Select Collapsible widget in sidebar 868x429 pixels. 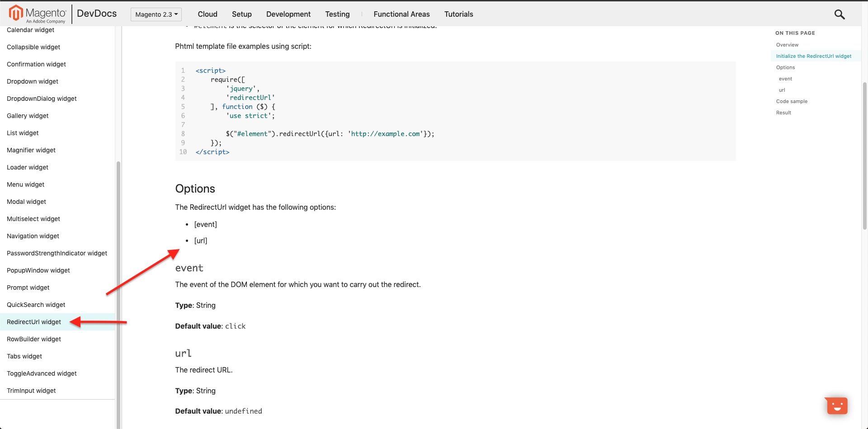[x=33, y=47]
